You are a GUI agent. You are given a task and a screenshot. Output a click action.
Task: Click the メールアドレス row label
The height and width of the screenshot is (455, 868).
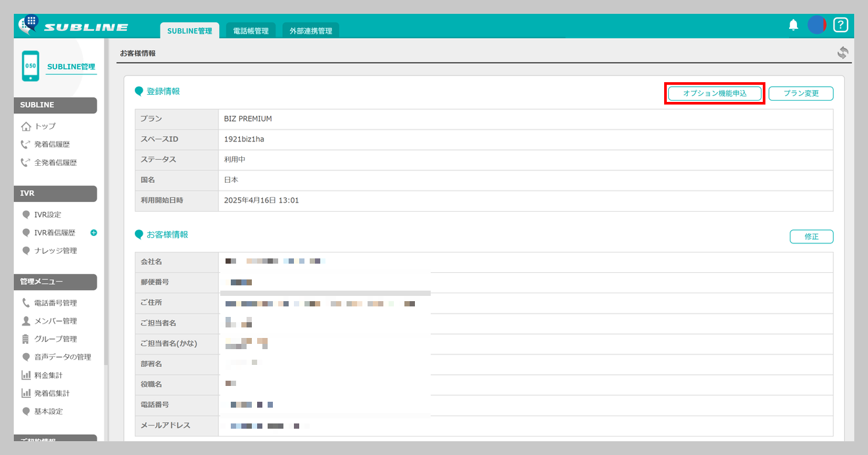166,425
